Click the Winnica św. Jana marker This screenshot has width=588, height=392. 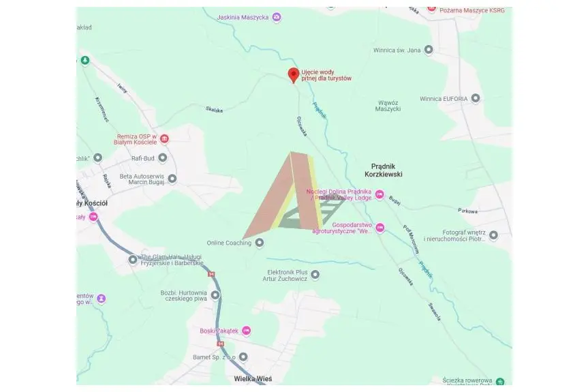(x=429, y=50)
